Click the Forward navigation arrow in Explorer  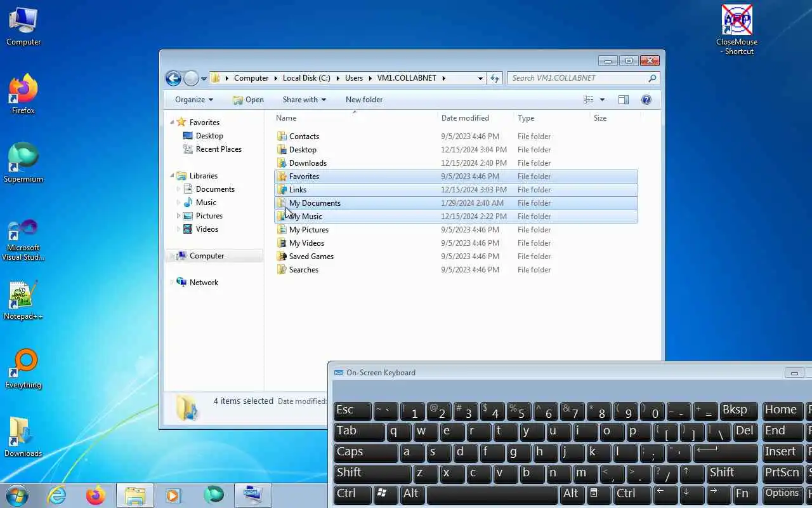(191, 78)
